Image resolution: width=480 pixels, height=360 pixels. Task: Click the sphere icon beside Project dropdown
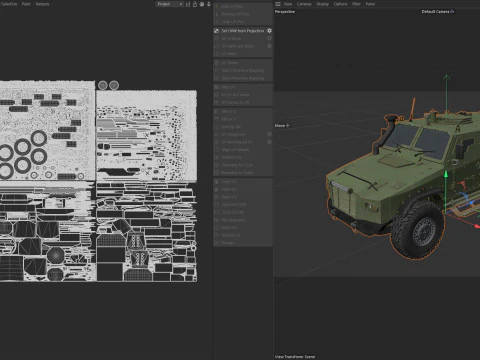coord(202,4)
